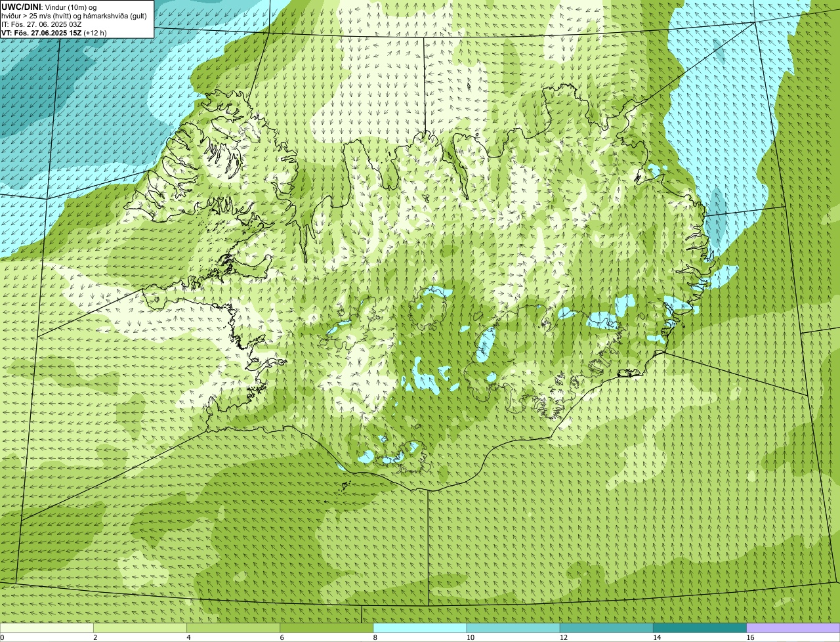840x642 pixels.
Task: Click the legend scale label '2'
Action: pos(95,637)
